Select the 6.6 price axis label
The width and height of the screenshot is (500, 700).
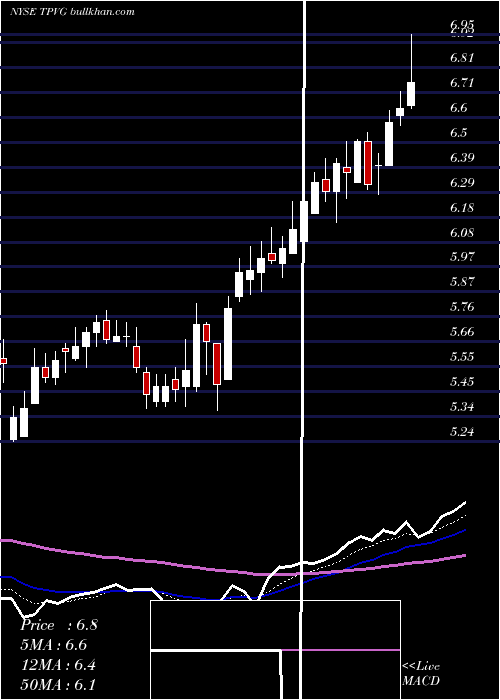(459, 108)
